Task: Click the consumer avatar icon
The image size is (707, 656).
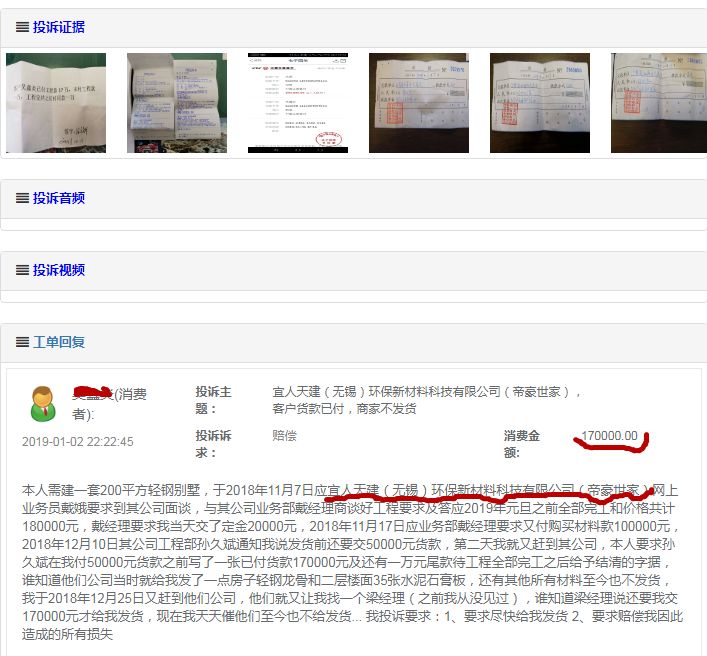Action: 43,404
